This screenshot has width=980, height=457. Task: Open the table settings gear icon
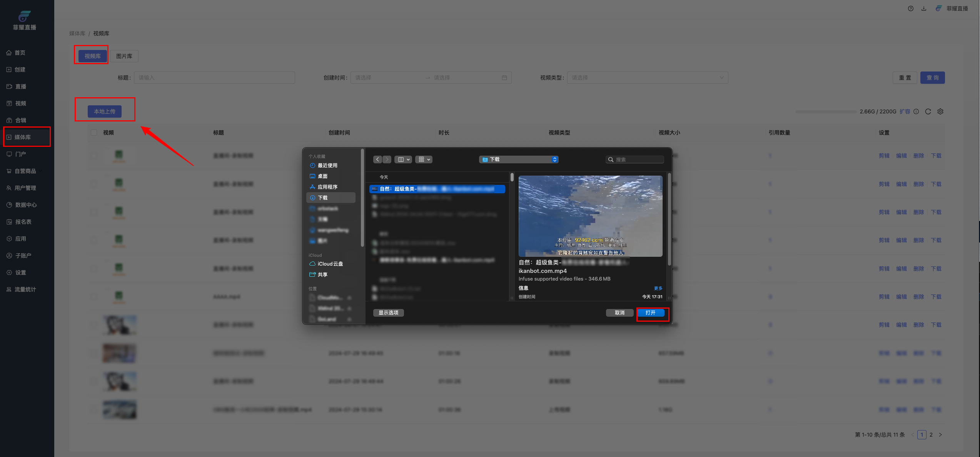[x=940, y=111]
